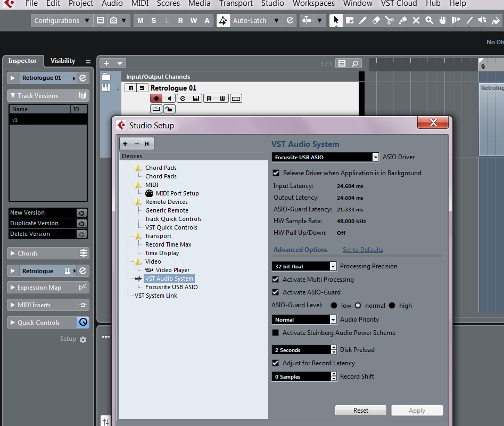The height and width of the screenshot is (426, 504).
Task: Click the Quick Controls bypass icon in Inspector
Action: [x=83, y=322]
